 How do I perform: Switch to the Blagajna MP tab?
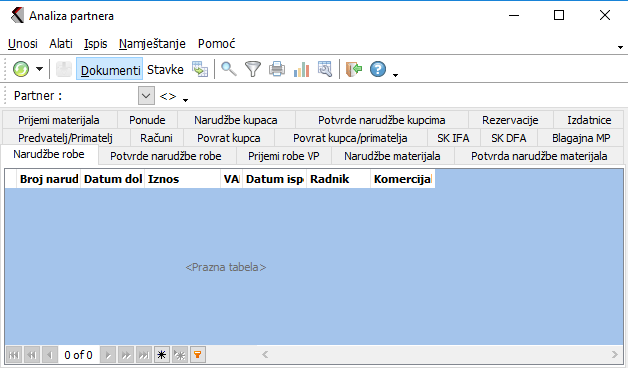pyautogui.click(x=581, y=138)
